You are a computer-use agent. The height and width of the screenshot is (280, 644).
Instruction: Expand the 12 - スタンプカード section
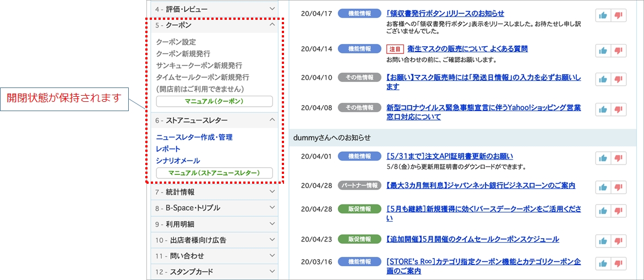tap(215, 272)
